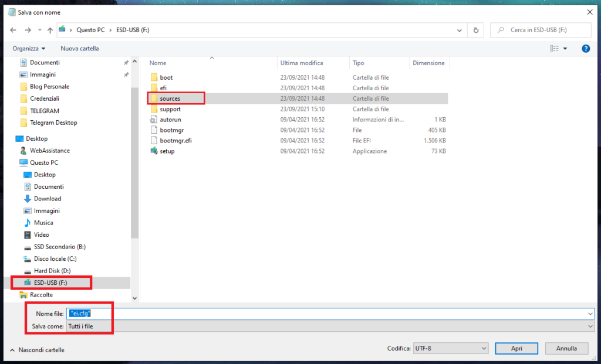Close the Salva con nome dialog
601x364 pixels.
[590, 12]
